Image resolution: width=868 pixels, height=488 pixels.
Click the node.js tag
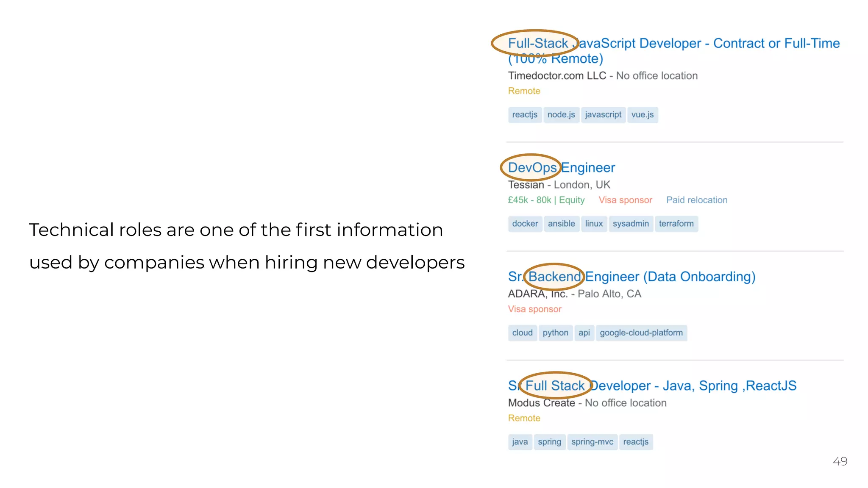click(x=561, y=115)
